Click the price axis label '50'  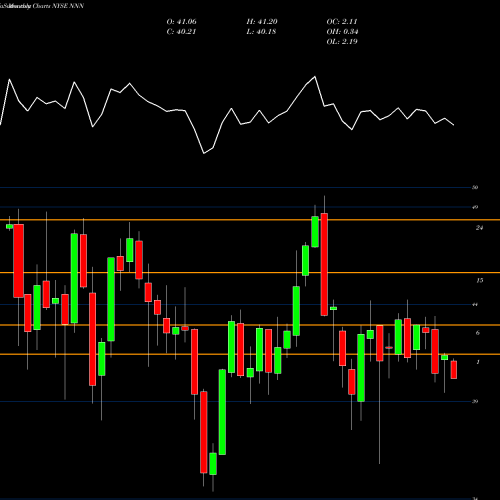tap(475, 188)
